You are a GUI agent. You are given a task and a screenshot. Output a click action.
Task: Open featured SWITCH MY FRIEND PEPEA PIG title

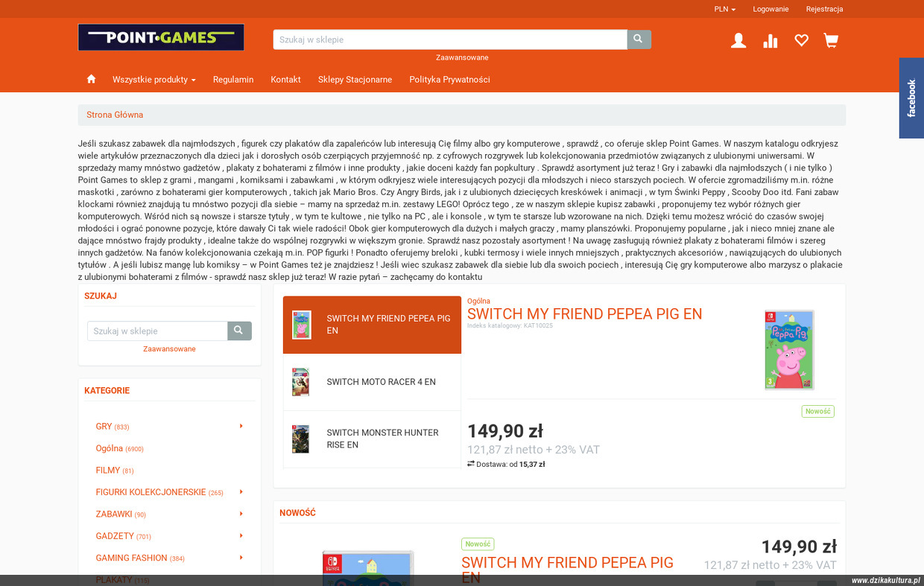click(x=585, y=313)
